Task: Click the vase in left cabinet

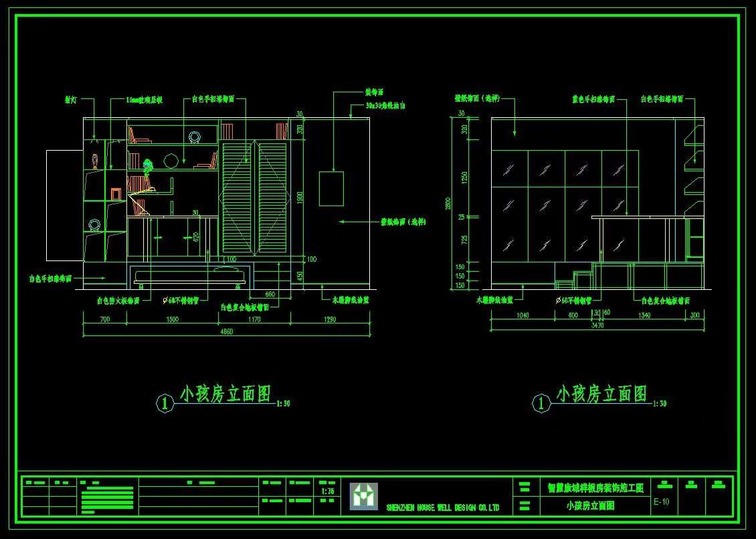Action: (x=95, y=161)
